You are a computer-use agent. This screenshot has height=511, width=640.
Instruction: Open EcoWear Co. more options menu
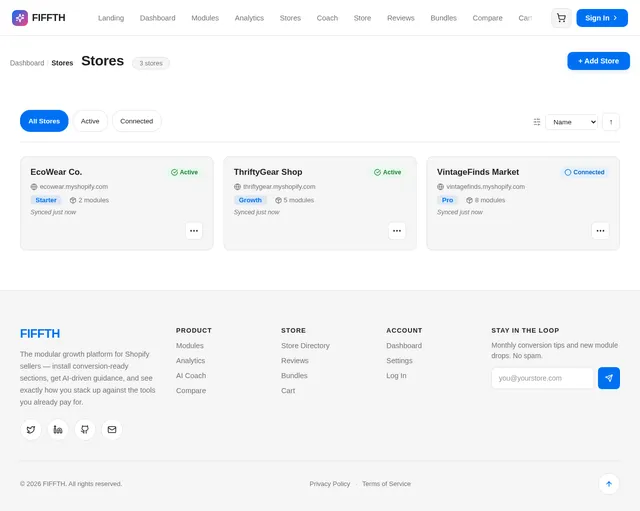(194, 231)
